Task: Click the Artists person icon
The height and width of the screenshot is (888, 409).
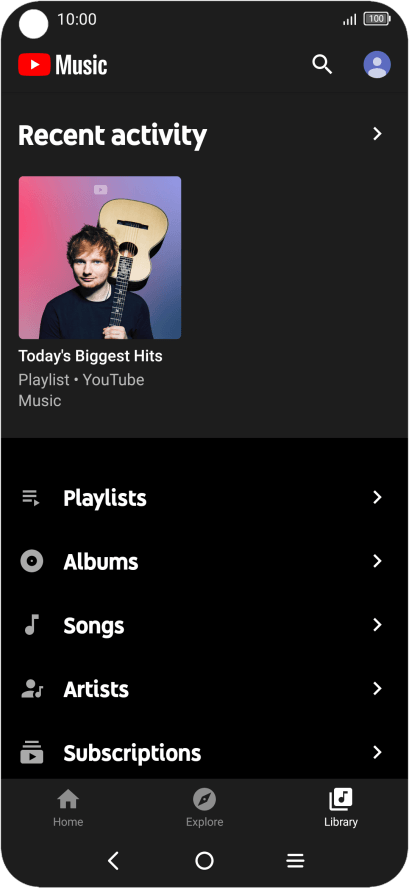Action: [32, 689]
